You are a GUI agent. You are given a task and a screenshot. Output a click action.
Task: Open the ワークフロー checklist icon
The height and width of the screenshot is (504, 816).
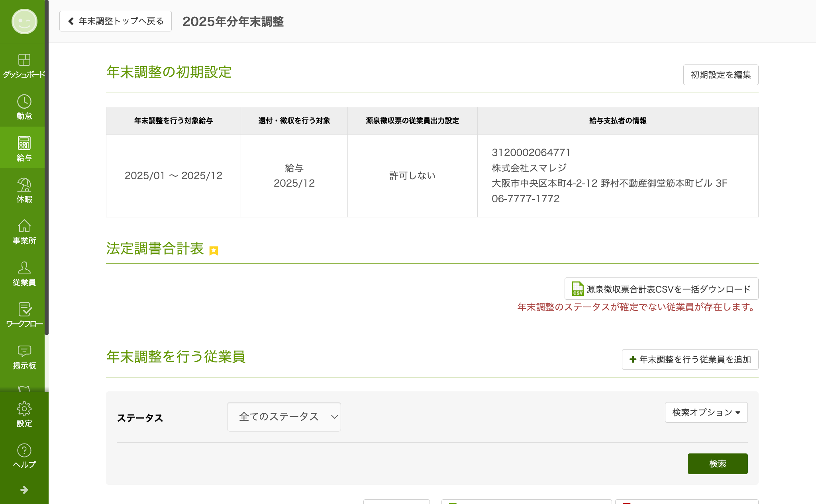[24, 309]
